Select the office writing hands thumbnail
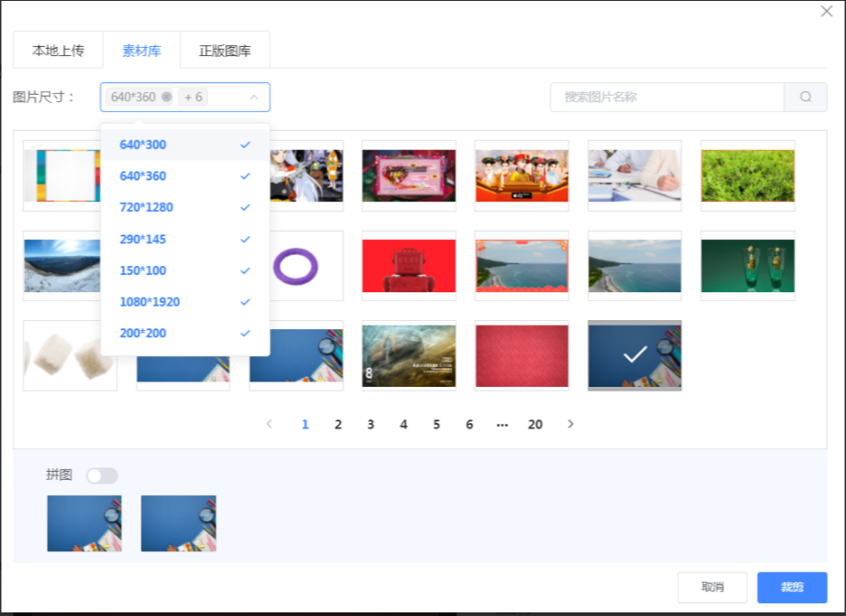 click(x=635, y=176)
